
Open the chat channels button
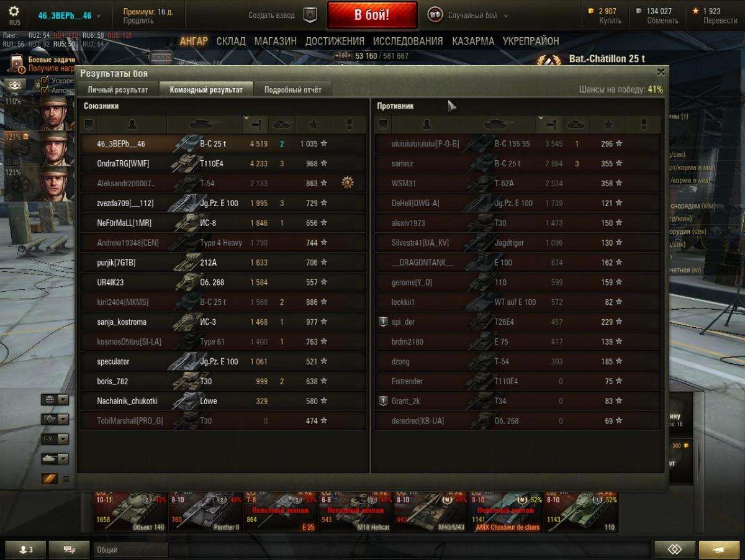tap(69, 549)
